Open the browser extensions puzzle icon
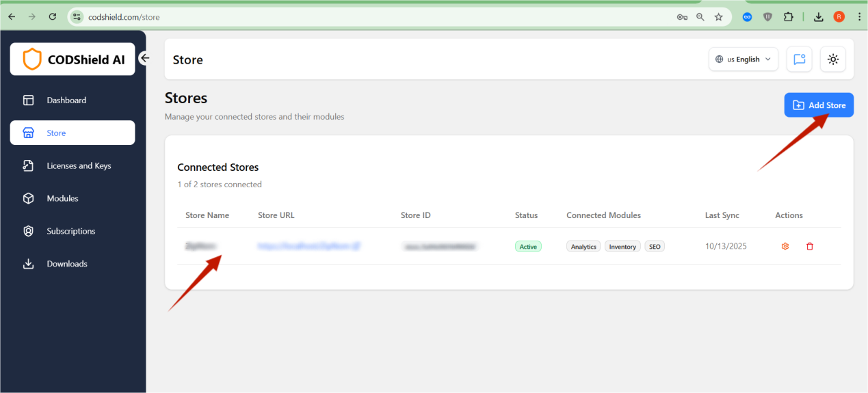 [788, 17]
